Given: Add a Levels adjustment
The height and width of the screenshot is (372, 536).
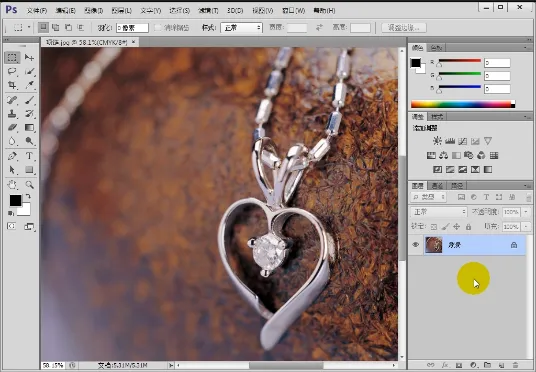Looking at the screenshot, I should click(450, 141).
